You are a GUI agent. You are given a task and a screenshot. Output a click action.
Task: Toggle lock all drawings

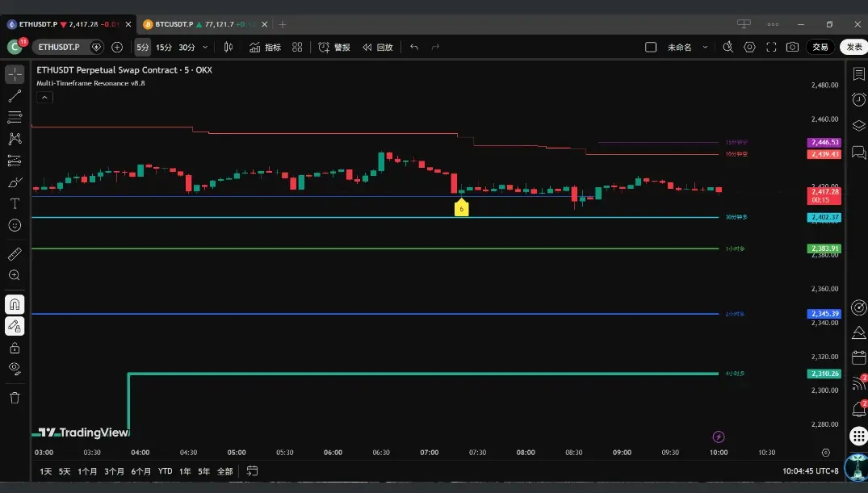(15, 348)
